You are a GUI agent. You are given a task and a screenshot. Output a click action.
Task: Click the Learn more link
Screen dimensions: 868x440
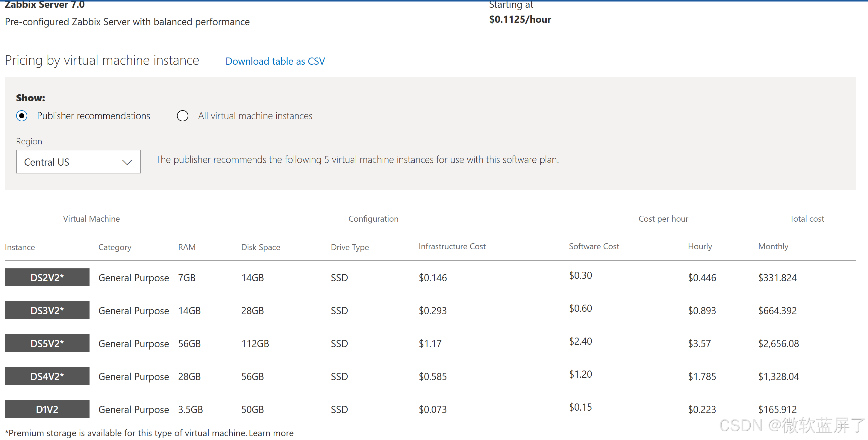tap(271, 433)
